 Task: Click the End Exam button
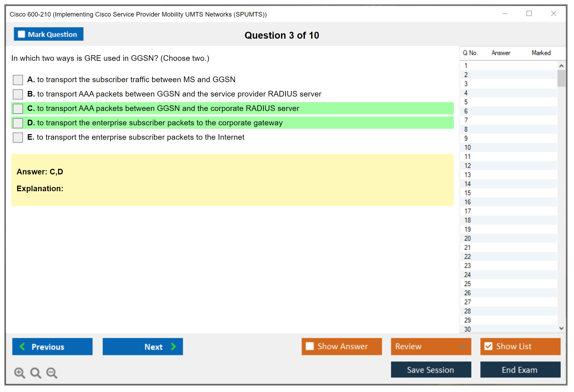520,370
